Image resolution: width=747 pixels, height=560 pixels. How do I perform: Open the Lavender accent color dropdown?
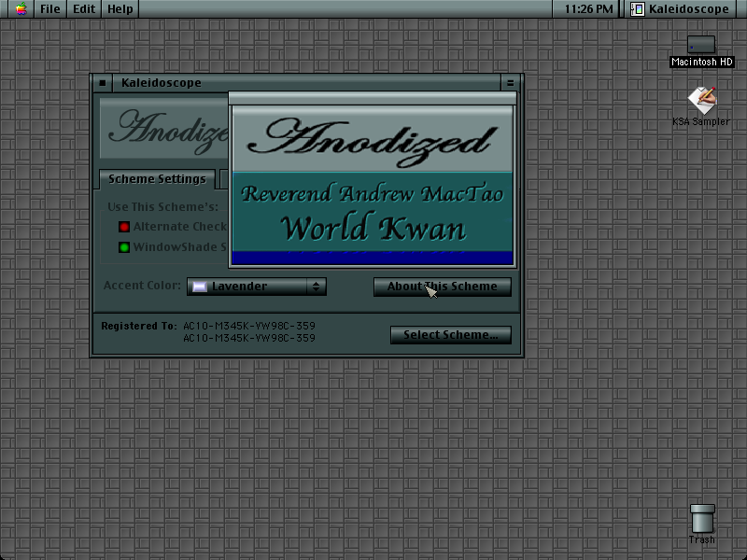(256, 287)
